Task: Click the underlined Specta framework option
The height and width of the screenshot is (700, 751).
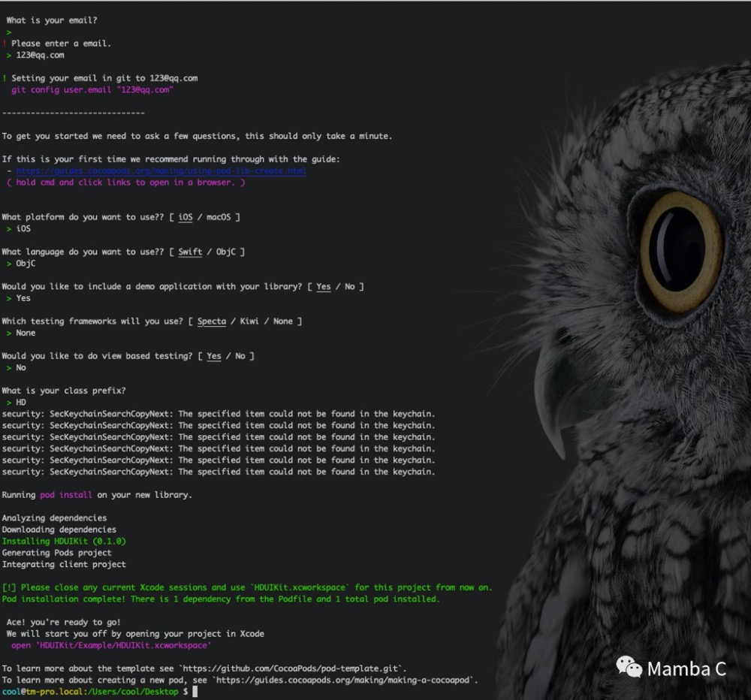Action: click(212, 321)
